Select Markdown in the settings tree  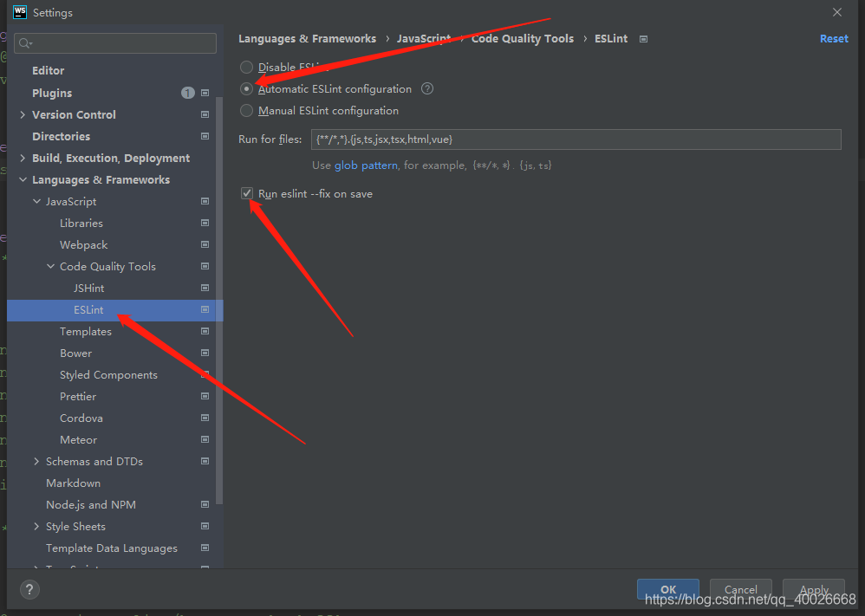click(74, 483)
